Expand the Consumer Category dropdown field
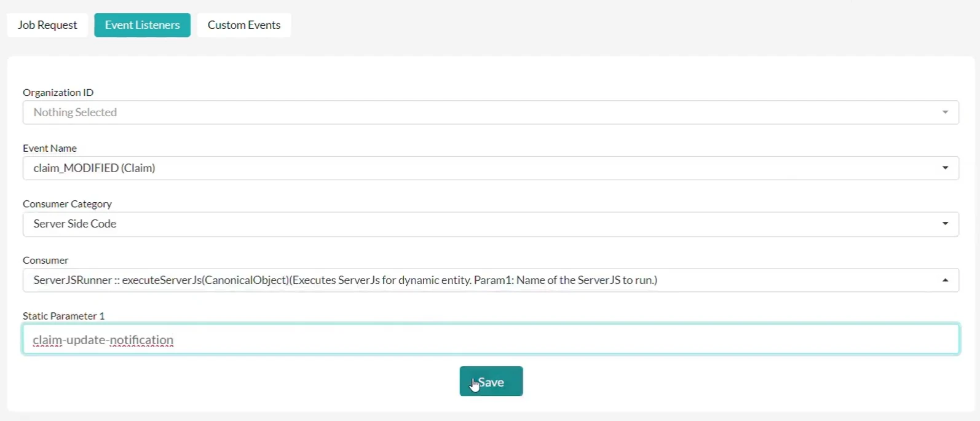The width and height of the screenshot is (980, 421). pos(491,224)
